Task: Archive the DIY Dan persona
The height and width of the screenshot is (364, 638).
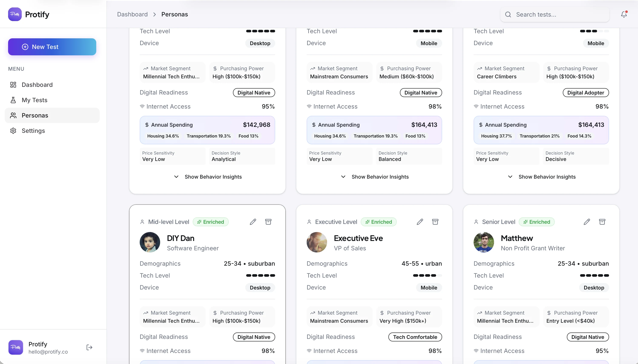Action: 268,222
